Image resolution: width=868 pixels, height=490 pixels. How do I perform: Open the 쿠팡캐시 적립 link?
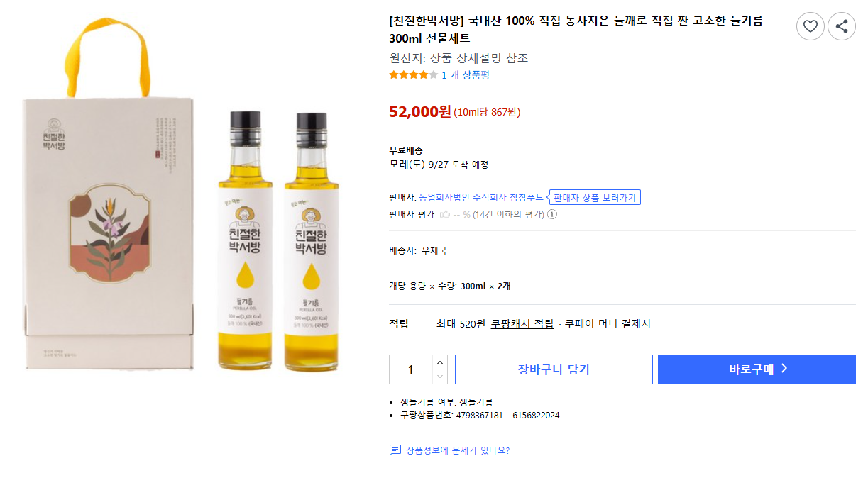522,324
